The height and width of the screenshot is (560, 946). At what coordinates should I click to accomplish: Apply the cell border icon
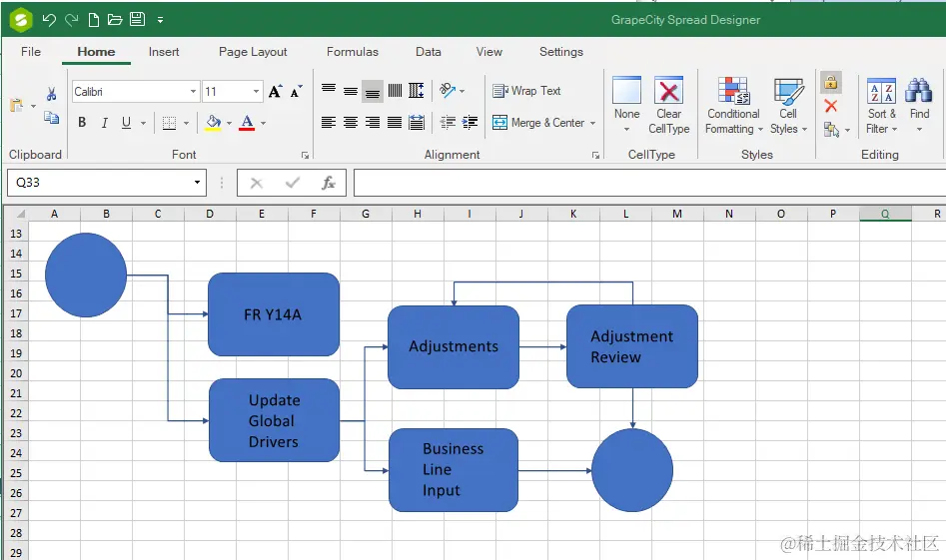[x=170, y=123]
